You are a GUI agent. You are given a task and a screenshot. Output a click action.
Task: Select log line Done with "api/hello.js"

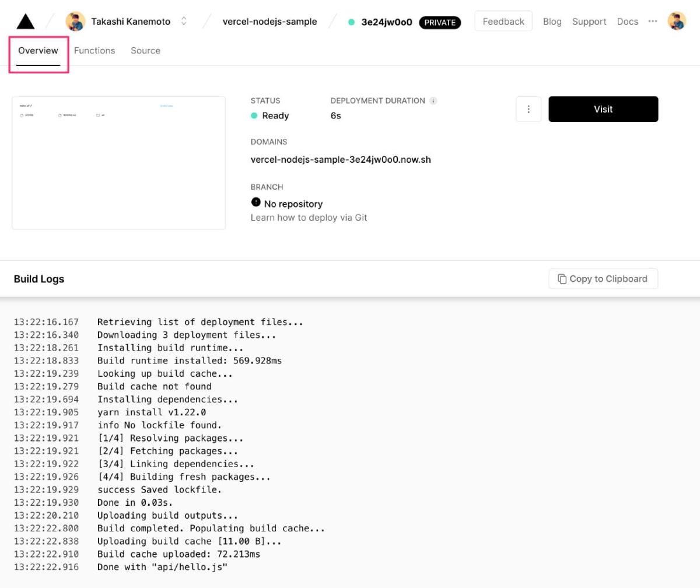pos(162,567)
